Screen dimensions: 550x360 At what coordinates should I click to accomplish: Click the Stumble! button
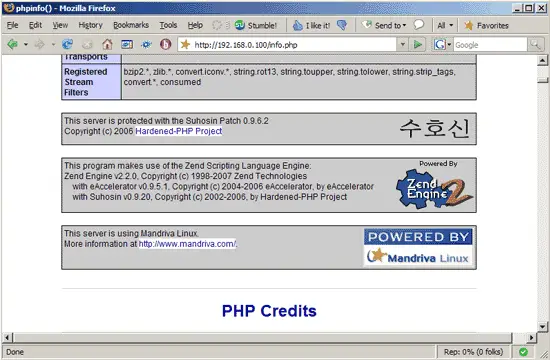256,25
